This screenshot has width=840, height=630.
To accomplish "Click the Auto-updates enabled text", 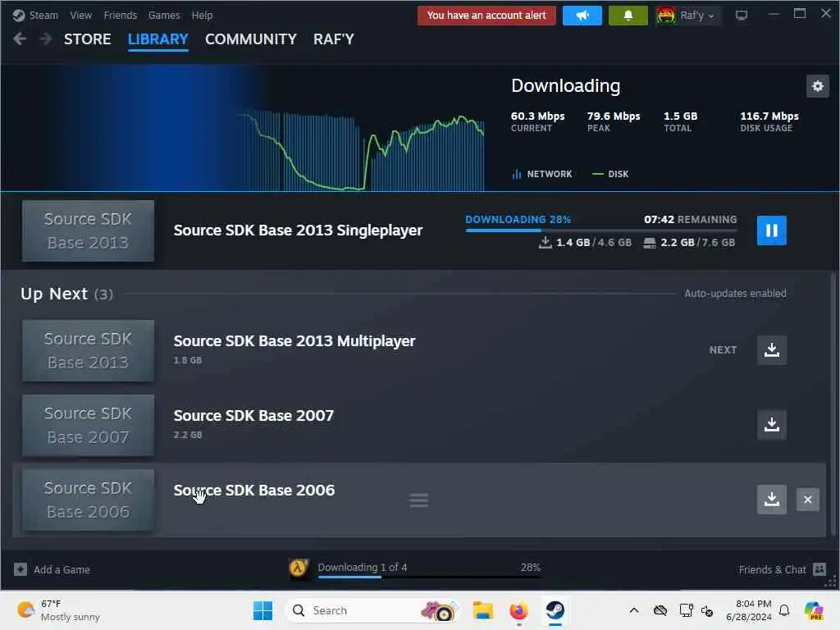I will coord(735,294).
